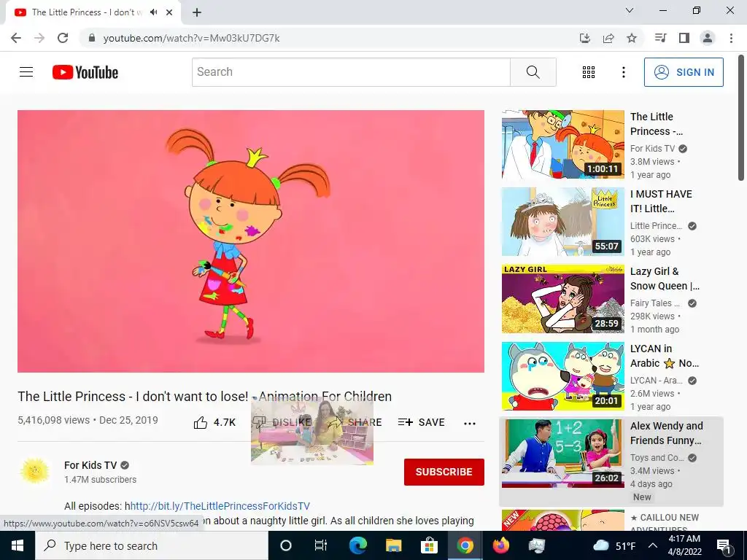Click the address bar URL
The width and height of the screenshot is (747, 560).
(x=192, y=38)
